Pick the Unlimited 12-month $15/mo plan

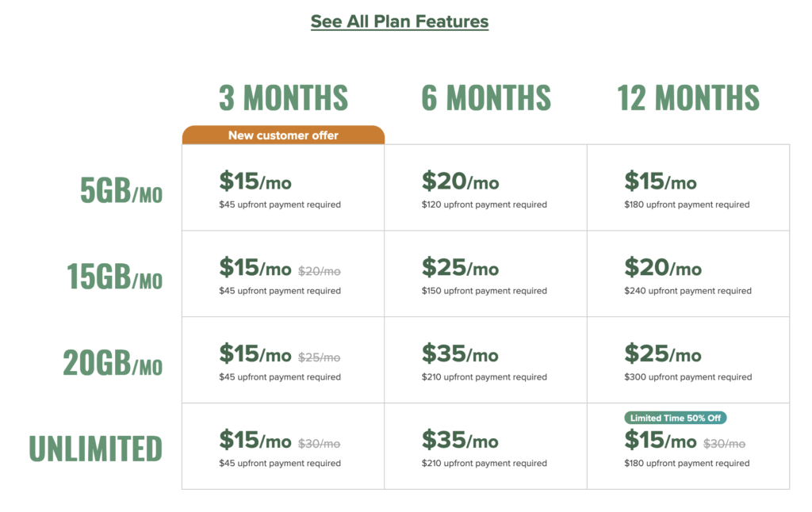(688, 446)
